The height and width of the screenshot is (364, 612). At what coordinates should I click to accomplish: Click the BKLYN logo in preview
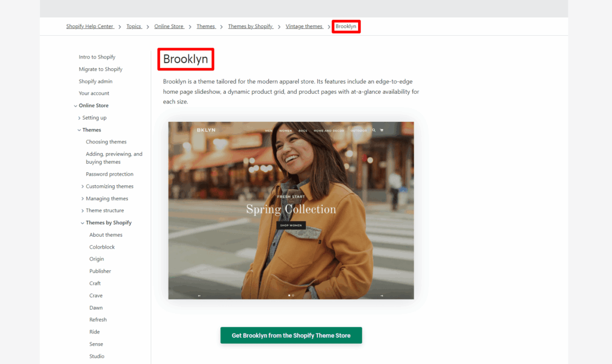coord(206,130)
